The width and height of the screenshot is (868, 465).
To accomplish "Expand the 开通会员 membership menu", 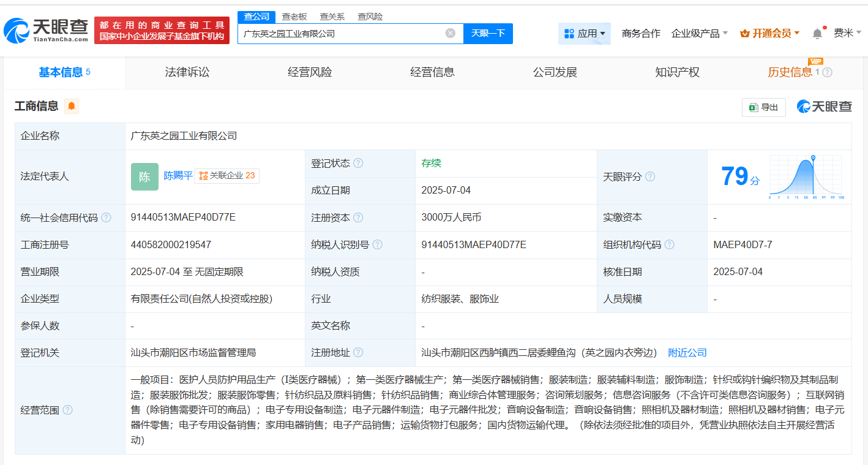I will coord(770,33).
